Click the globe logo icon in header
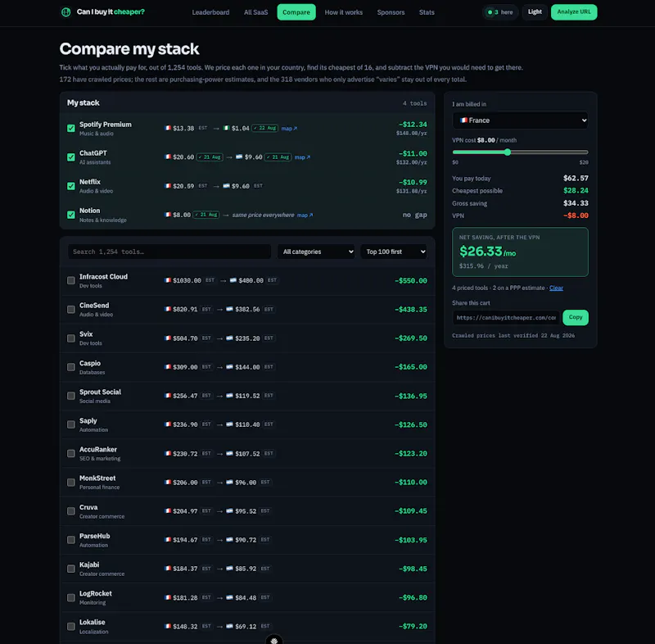The width and height of the screenshot is (655, 644). point(66,12)
